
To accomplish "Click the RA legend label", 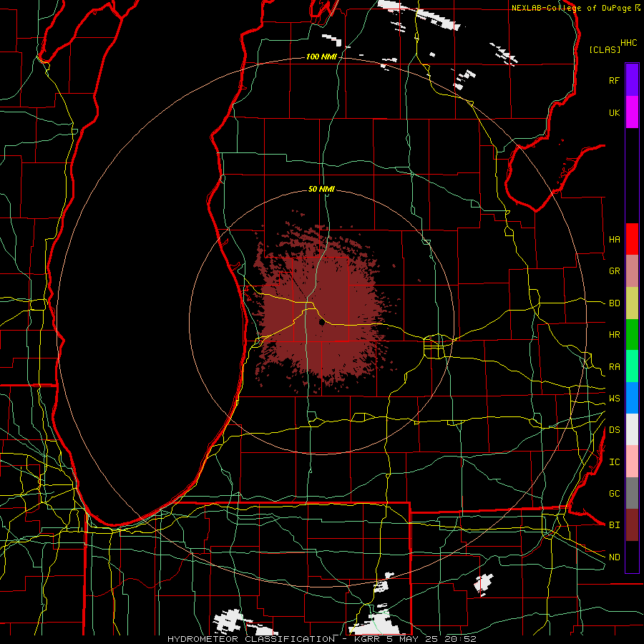I will click(x=614, y=367).
